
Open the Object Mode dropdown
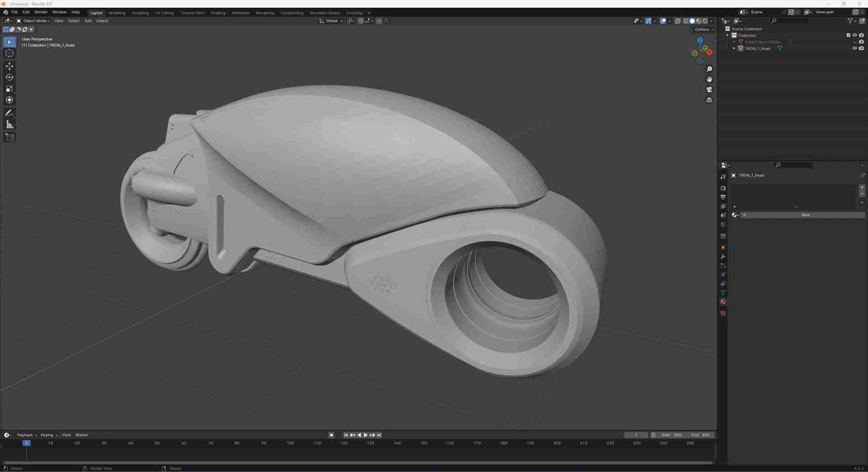pyautogui.click(x=33, y=21)
